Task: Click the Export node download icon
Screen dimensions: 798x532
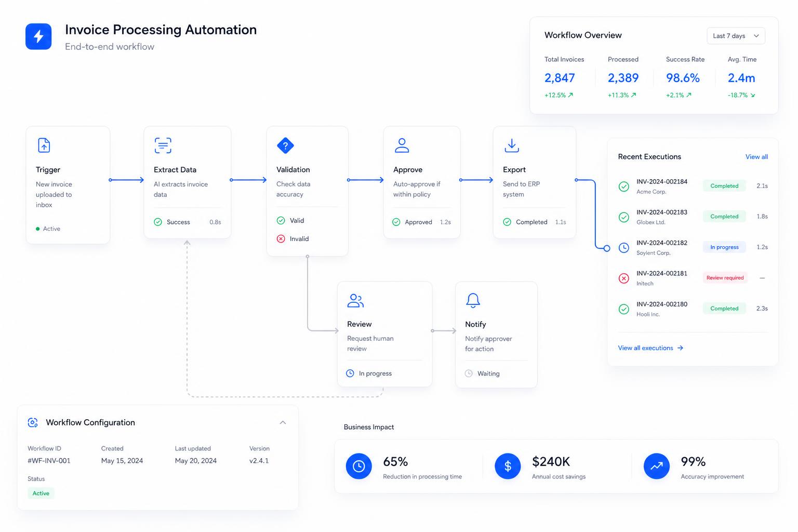Action: point(512,145)
